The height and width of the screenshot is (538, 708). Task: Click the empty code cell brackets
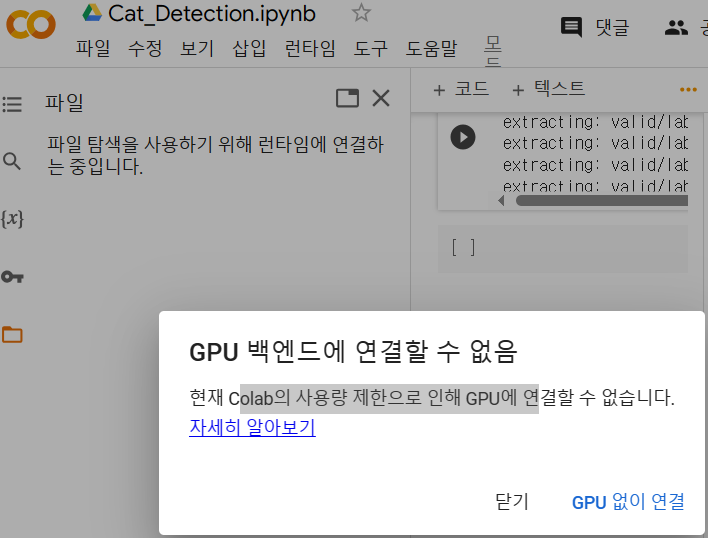click(463, 248)
